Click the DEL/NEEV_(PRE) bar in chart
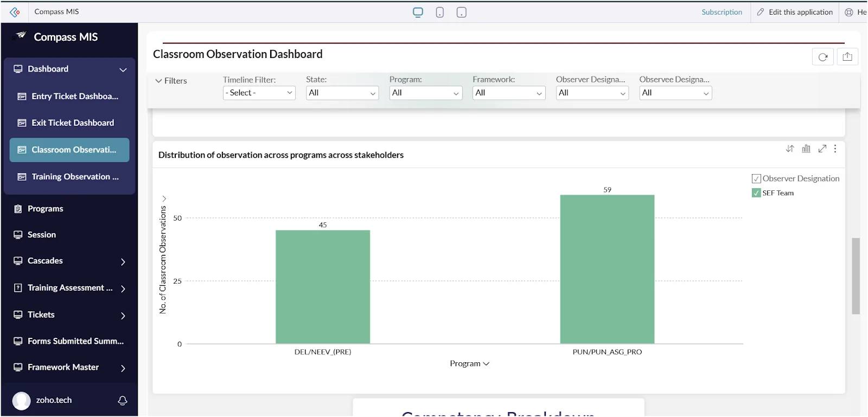The height and width of the screenshot is (417, 868). point(323,287)
